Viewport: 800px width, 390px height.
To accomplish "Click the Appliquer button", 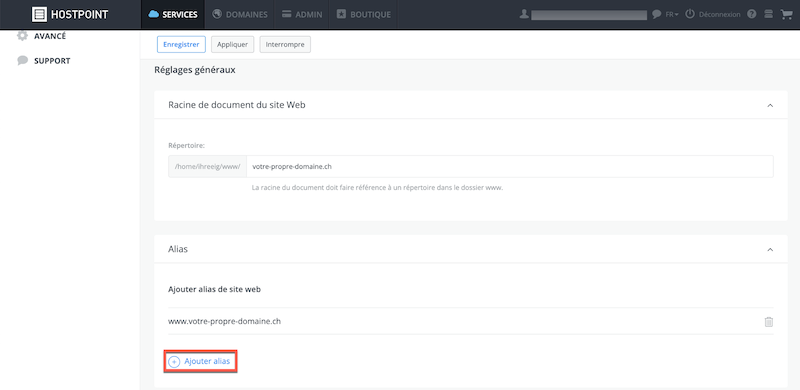I will (x=232, y=44).
